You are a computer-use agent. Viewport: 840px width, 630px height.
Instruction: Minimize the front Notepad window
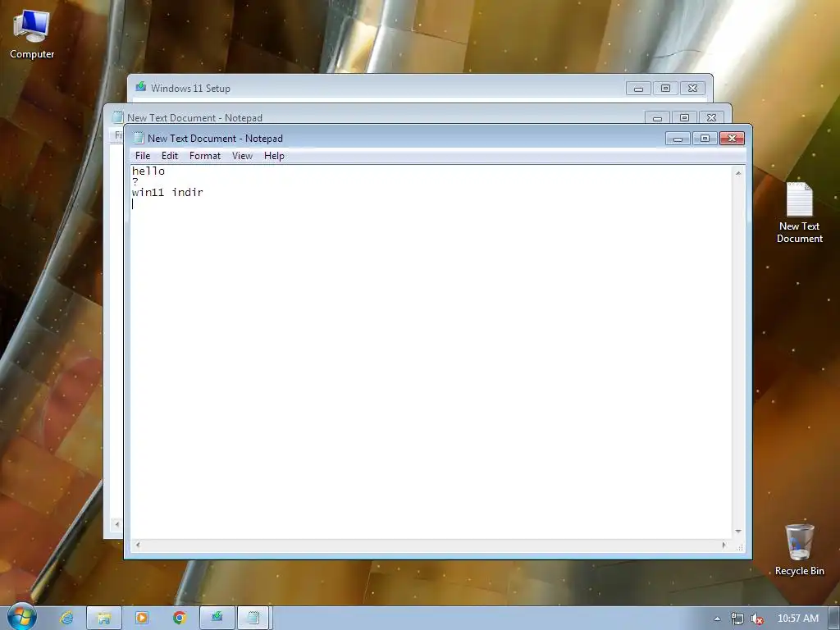[x=678, y=139]
